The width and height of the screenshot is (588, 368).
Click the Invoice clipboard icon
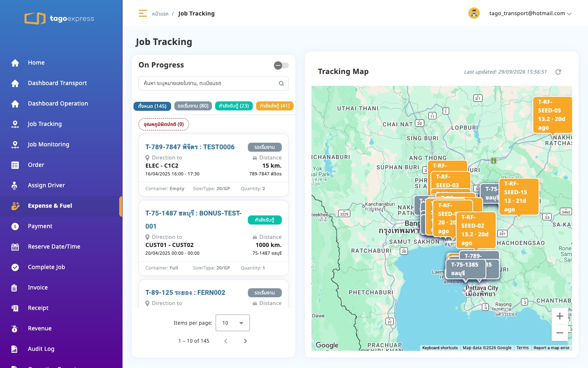15,288
